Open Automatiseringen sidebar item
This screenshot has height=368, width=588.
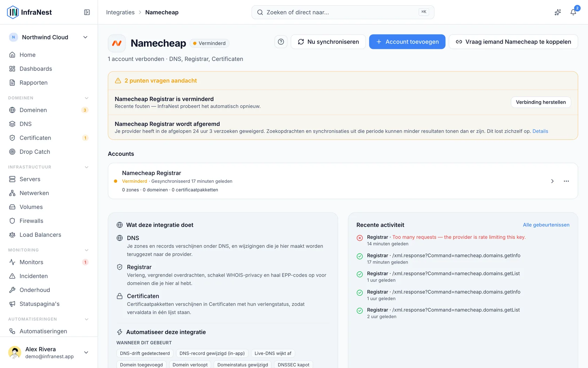click(49, 331)
